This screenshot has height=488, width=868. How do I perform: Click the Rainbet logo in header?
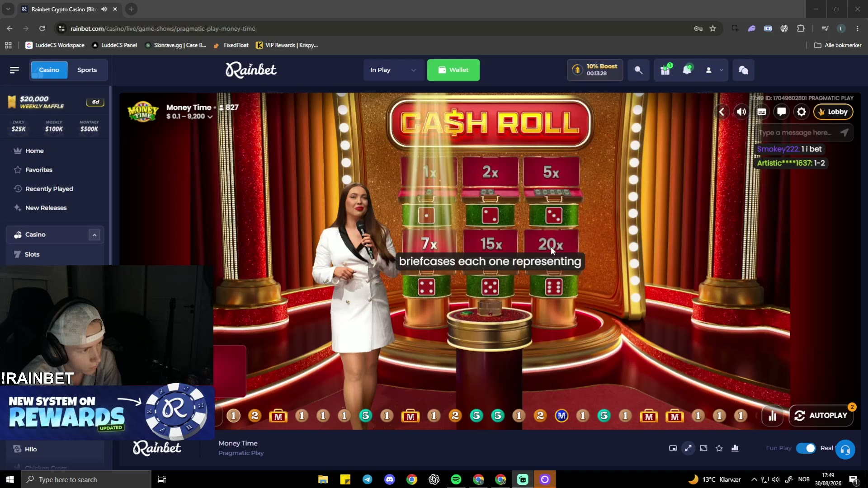[x=251, y=70]
